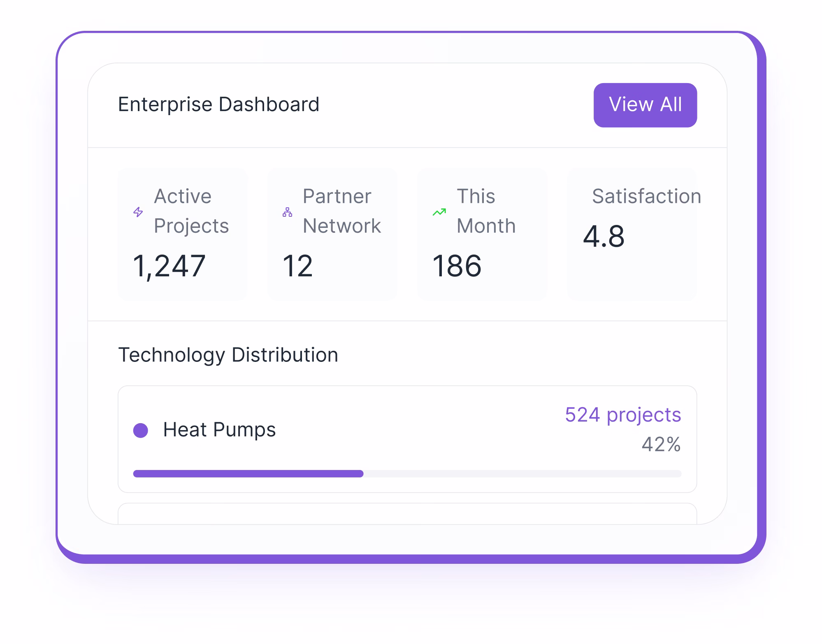Click the Technology Distribution heading
Screen dimensions: 822x644
coord(228,354)
